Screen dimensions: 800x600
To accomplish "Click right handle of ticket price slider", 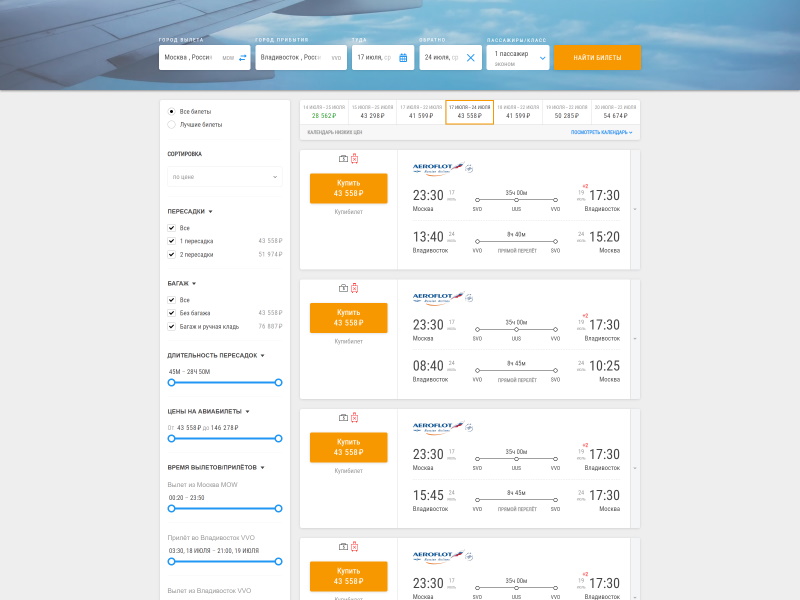I will 278,439.
